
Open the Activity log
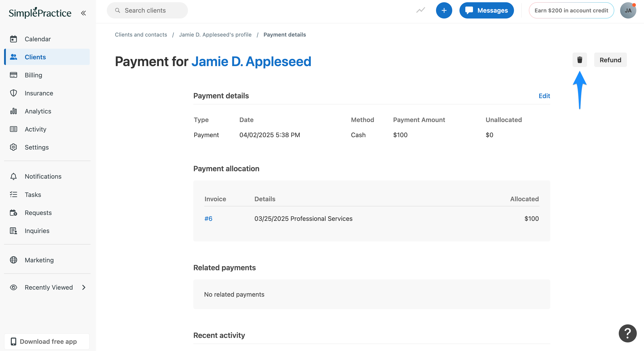click(47, 129)
